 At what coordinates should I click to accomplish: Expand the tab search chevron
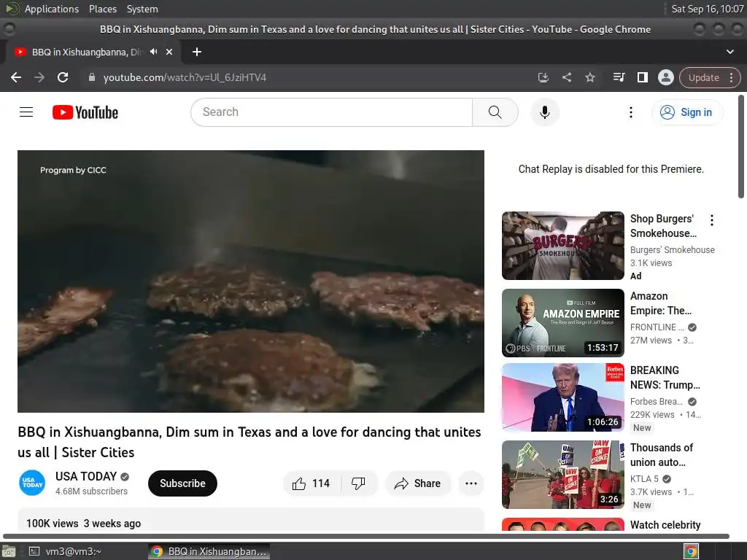tap(729, 52)
